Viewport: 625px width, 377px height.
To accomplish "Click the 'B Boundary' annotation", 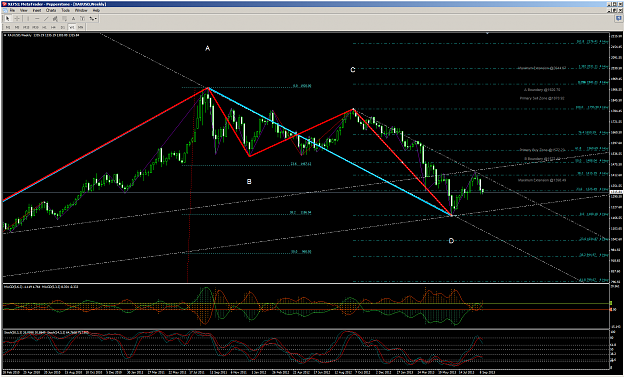I will 542,159.
